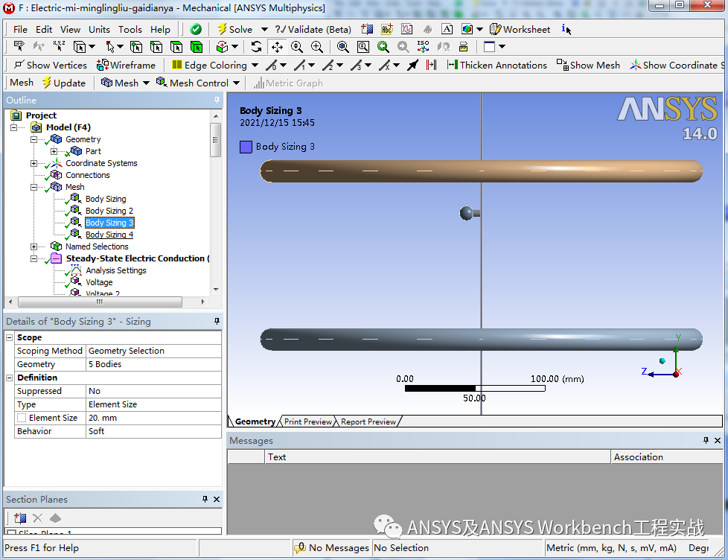This screenshot has width=728, height=560.
Task: Pin the Outline panel
Action: (217, 100)
